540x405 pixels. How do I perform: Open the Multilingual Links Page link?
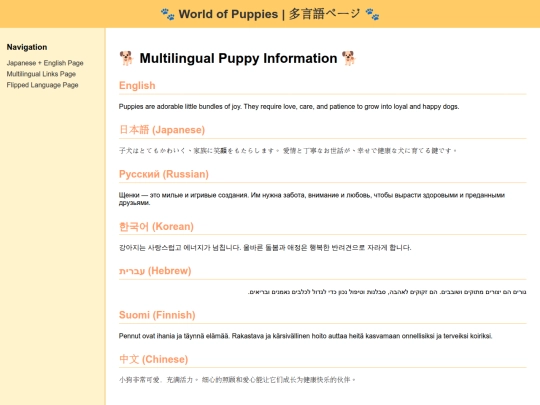[41, 74]
